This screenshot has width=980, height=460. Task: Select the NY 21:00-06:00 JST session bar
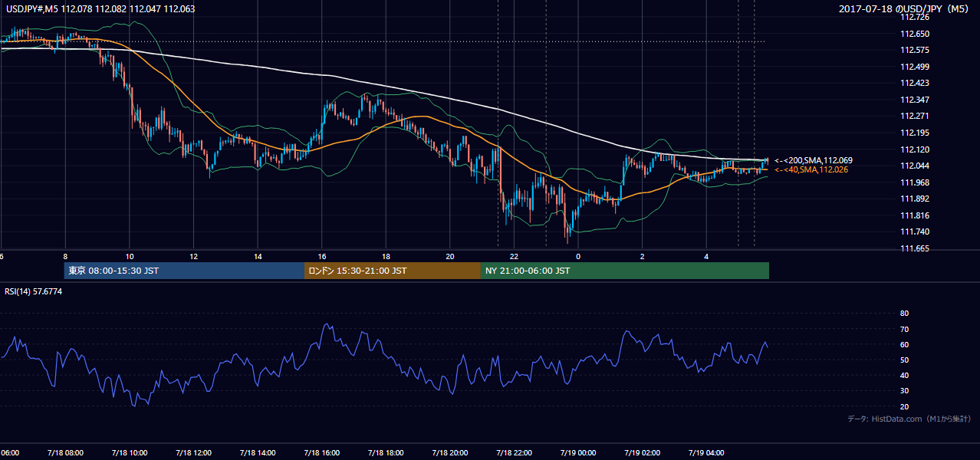625,271
